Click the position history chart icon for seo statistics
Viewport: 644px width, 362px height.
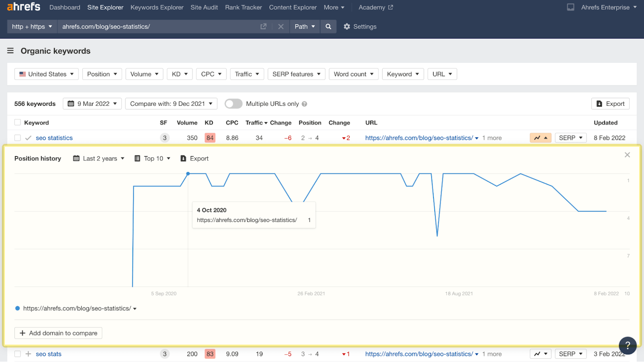pos(540,138)
